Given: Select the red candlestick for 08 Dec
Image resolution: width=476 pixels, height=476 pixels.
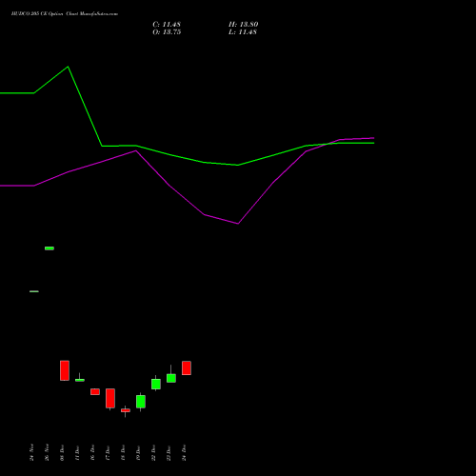Looking at the screenshot, I should coord(65,370).
